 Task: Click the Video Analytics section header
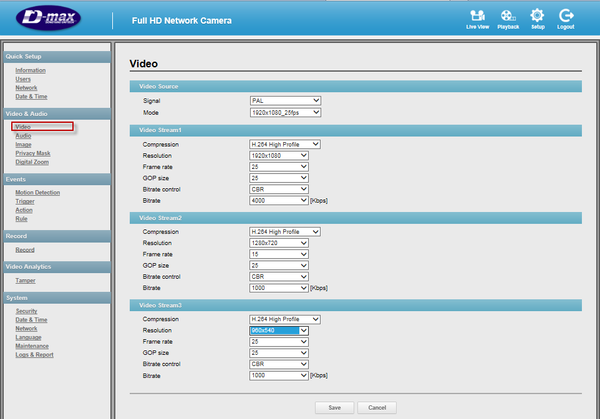(x=57, y=267)
